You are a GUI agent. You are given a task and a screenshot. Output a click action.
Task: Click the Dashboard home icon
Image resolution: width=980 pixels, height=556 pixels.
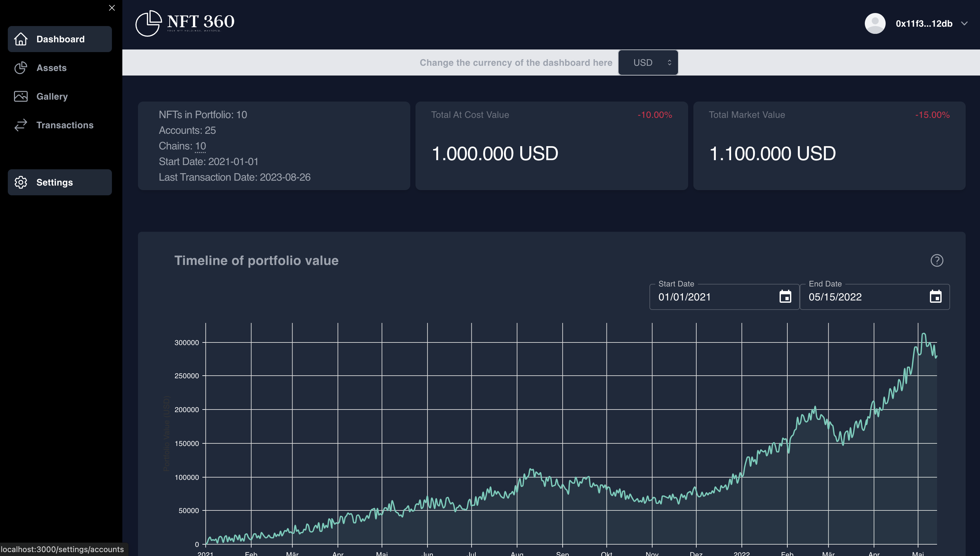click(21, 39)
